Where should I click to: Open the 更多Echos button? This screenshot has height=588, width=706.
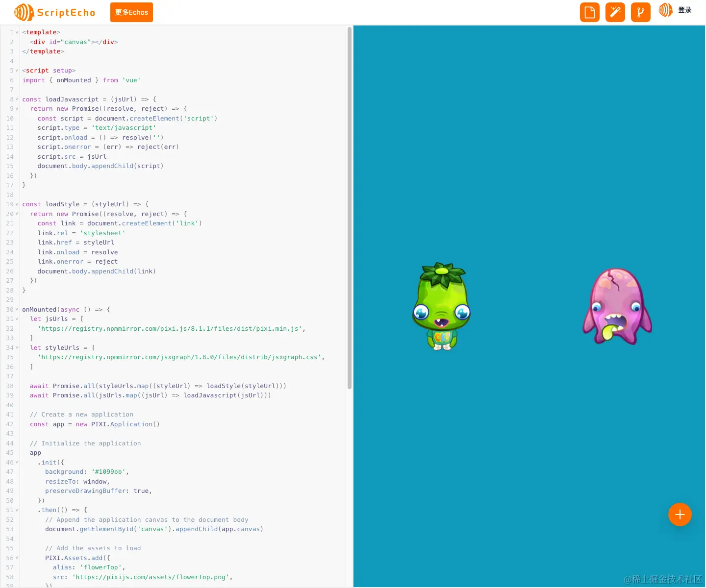(x=131, y=12)
